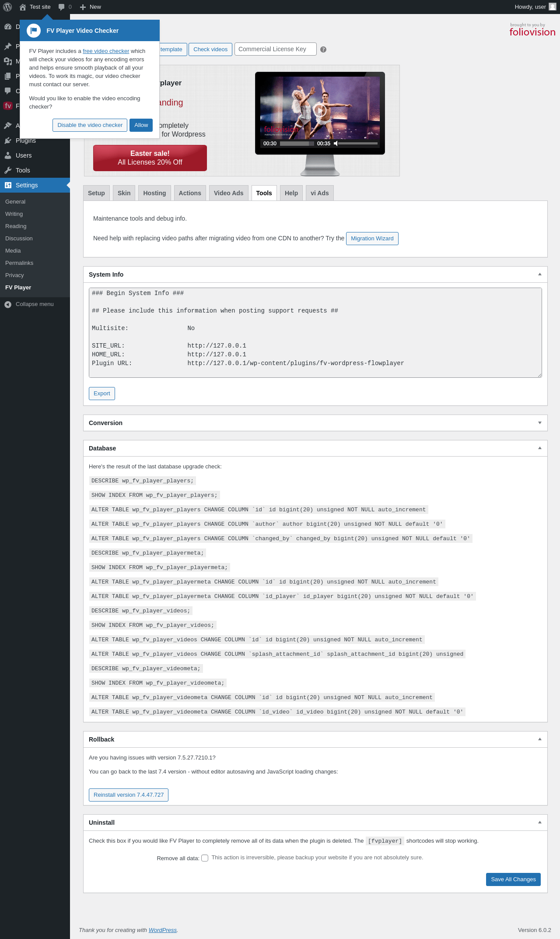Screen dimensions: 560x939
Task: Click the Users icon in sidebar
Action: point(8,155)
